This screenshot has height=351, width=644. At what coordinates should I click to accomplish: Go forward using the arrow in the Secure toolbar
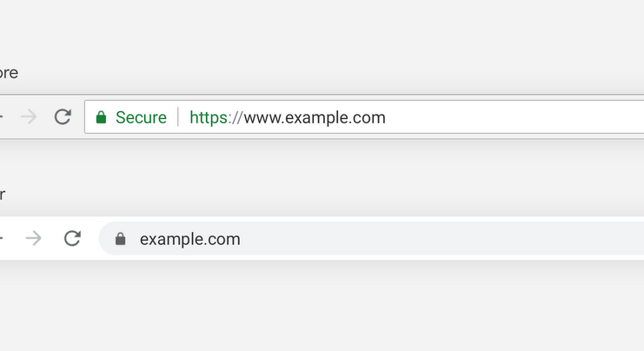(29, 116)
